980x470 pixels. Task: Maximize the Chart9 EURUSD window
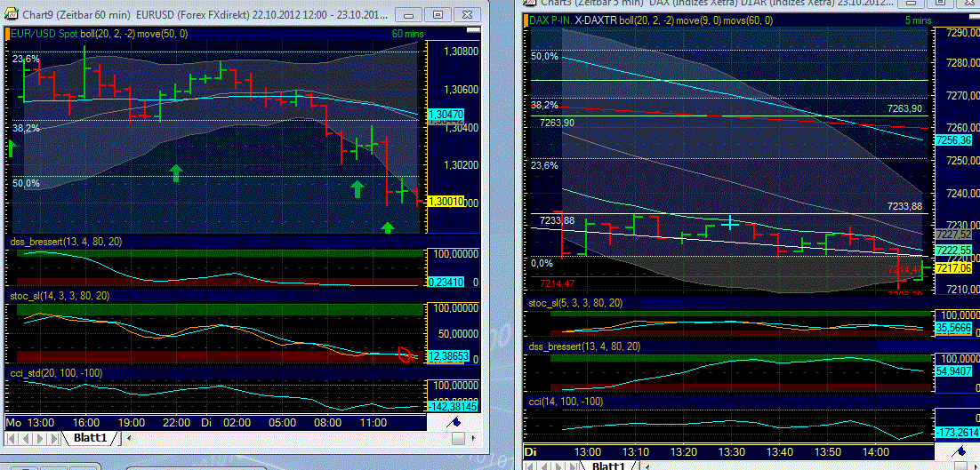point(438,14)
